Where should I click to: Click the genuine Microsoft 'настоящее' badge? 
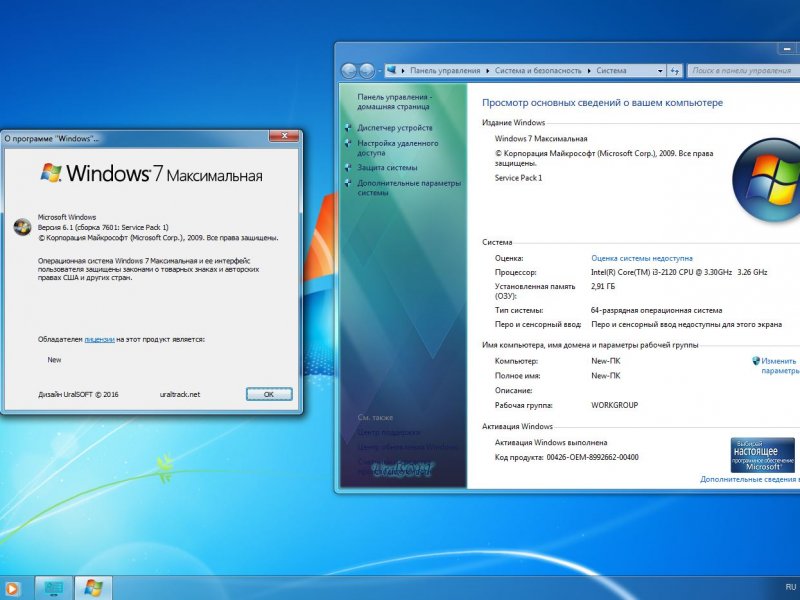[x=762, y=455]
